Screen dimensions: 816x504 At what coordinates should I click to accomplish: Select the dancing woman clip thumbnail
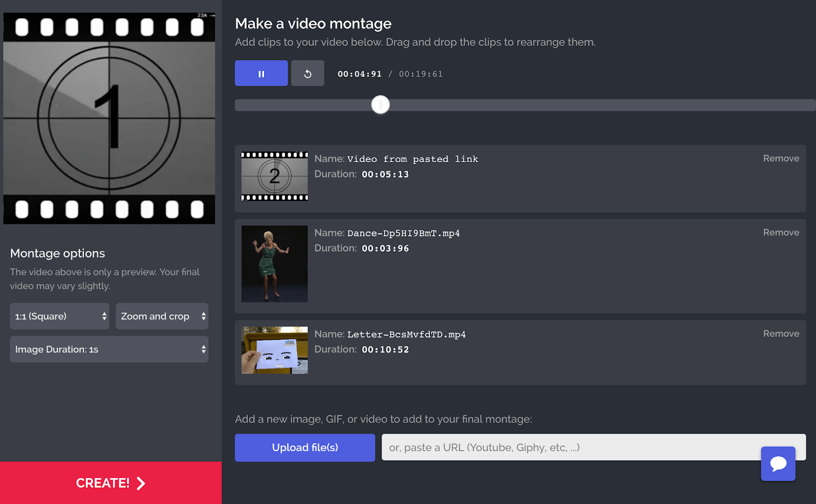click(x=274, y=264)
